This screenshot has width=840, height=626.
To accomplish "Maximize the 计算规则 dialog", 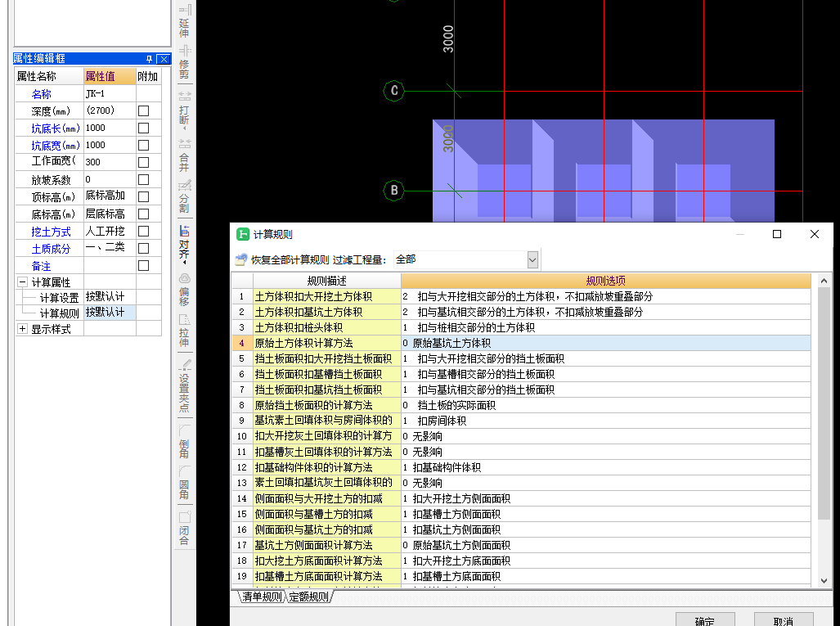I will pyautogui.click(x=777, y=234).
